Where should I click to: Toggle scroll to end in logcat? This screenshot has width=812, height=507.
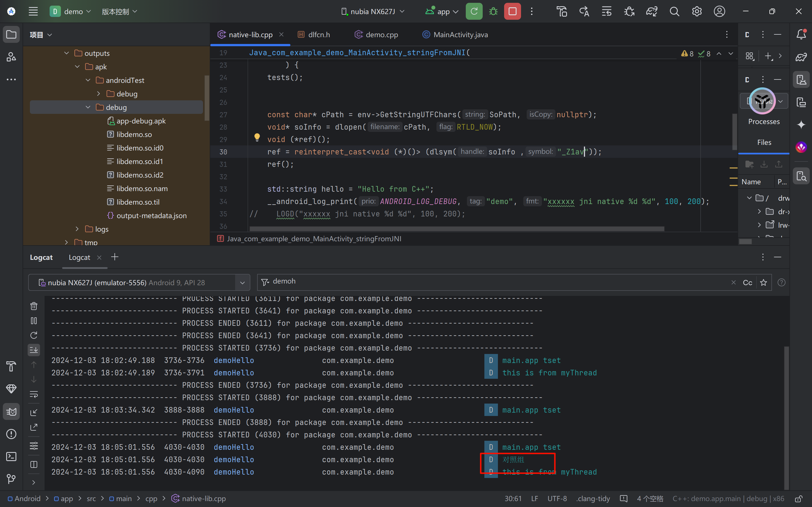pyautogui.click(x=34, y=350)
